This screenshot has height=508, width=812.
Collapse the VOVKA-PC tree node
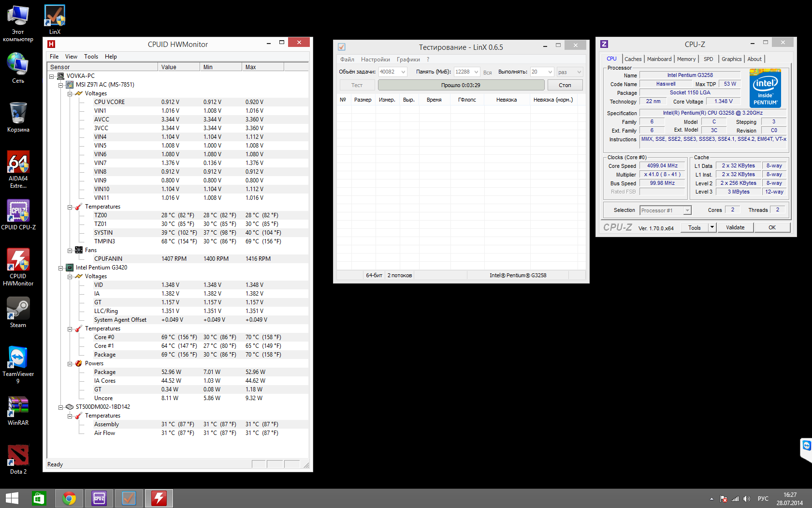coord(52,76)
